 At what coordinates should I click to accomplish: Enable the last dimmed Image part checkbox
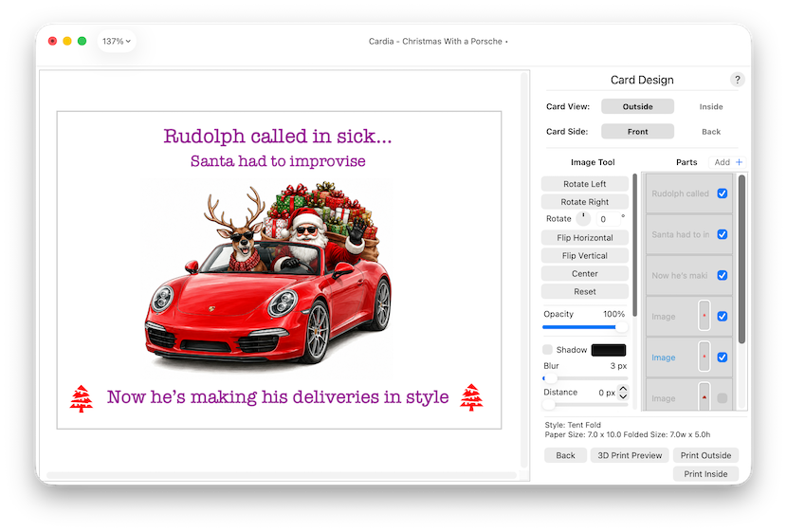(723, 398)
